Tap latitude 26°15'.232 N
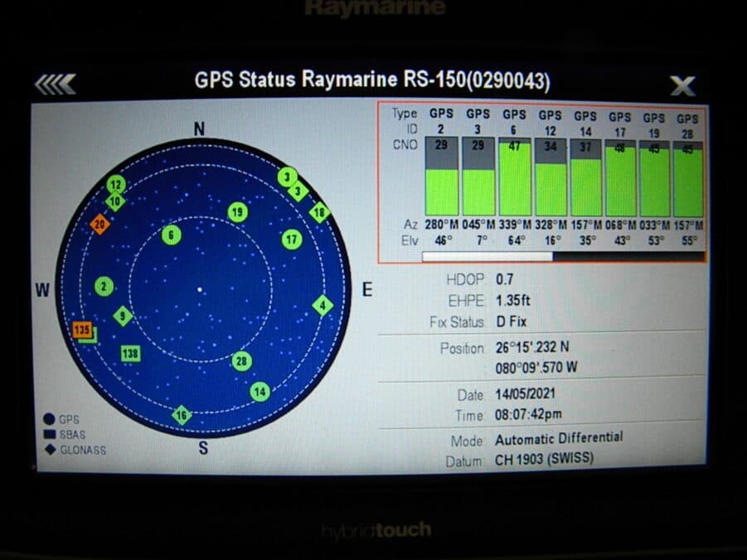This screenshot has height=560, width=747. [532, 347]
